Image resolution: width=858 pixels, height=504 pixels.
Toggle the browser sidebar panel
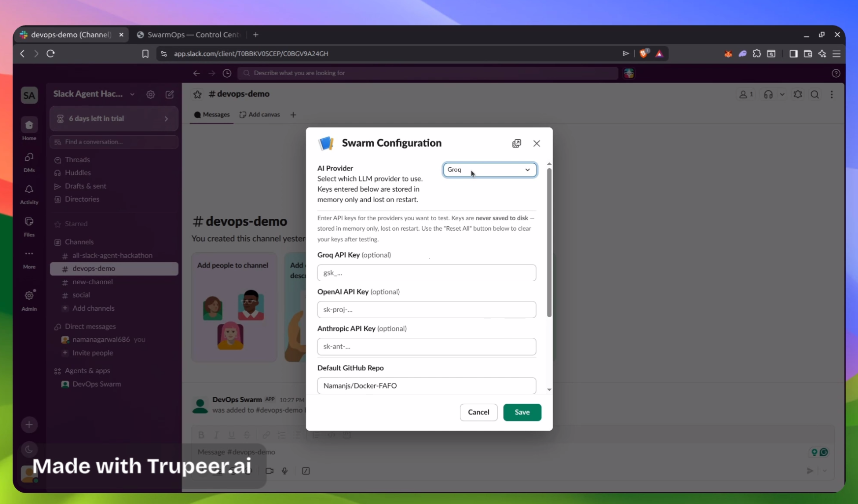(x=794, y=54)
